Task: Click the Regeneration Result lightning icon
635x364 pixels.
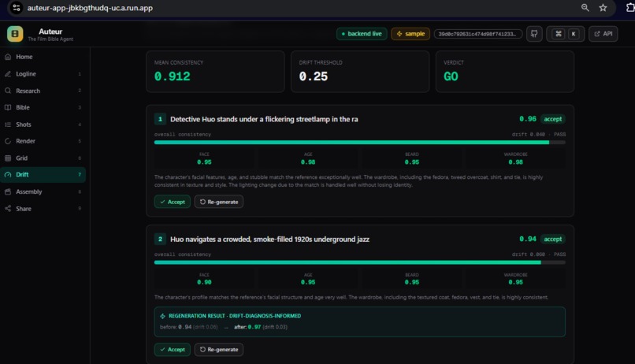Action: [163, 316]
